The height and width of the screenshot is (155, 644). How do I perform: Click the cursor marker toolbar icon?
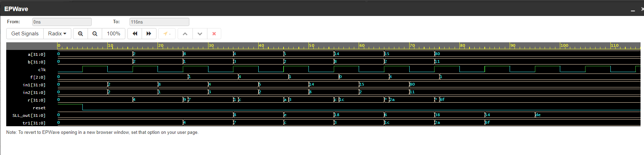(x=167, y=34)
